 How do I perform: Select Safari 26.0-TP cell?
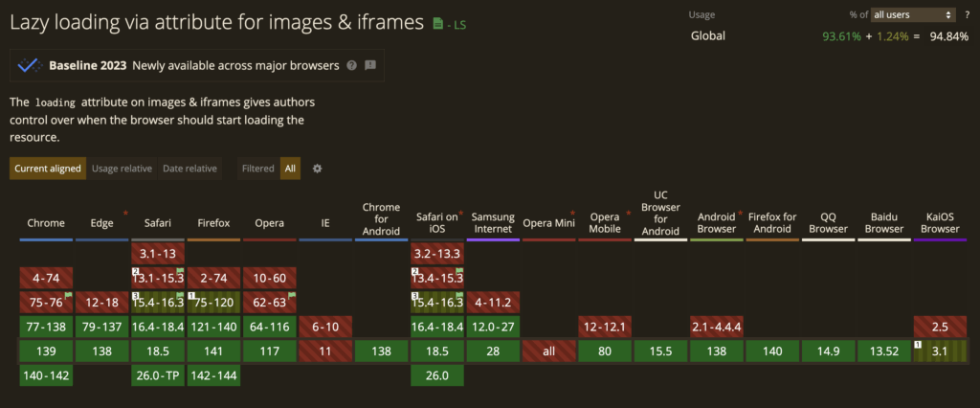pyautogui.click(x=158, y=375)
